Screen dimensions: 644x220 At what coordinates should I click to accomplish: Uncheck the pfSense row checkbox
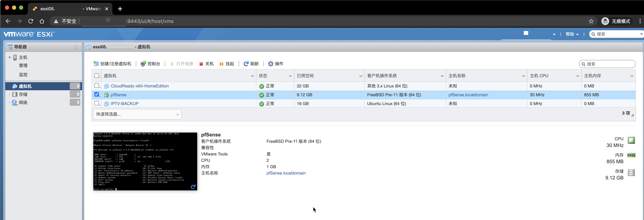click(x=97, y=94)
